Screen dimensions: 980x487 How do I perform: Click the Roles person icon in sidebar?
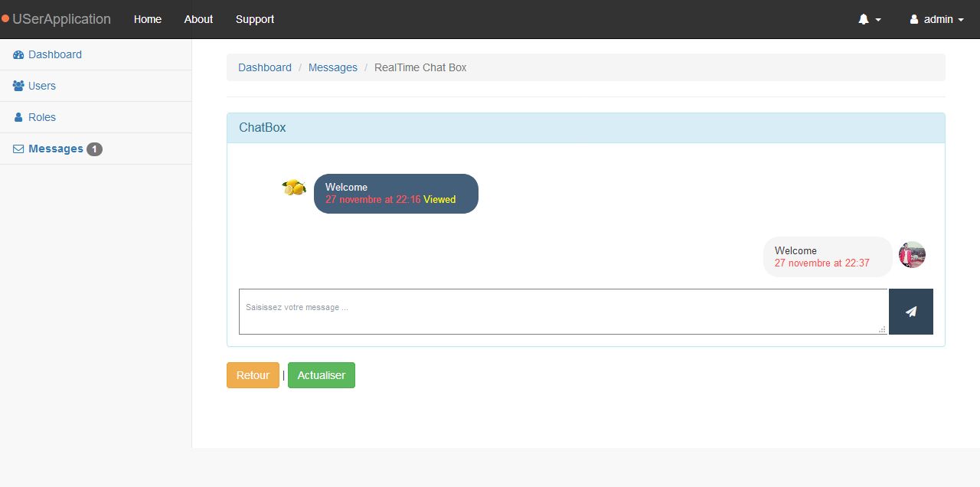point(18,117)
